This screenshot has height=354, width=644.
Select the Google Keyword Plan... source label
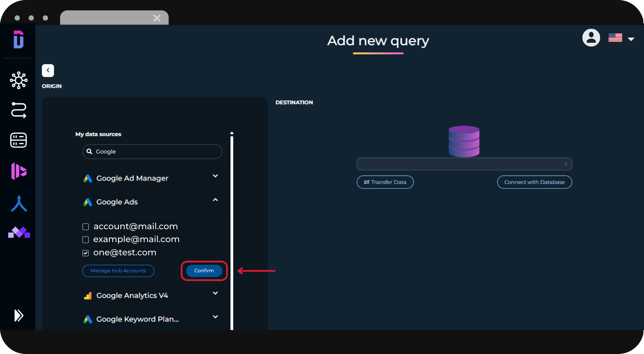tap(138, 319)
